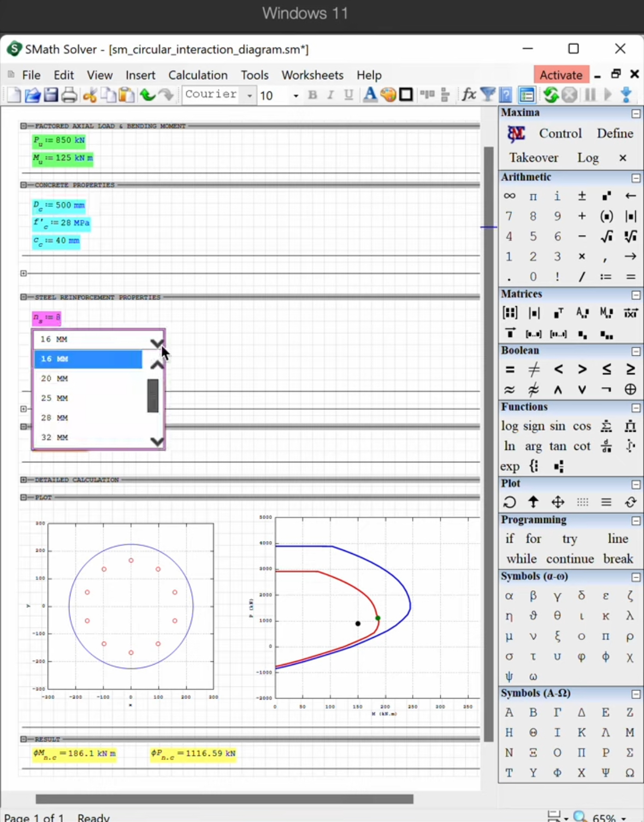
Task: Insert a square root from Arithmetic panel
Action: [606, 236]
